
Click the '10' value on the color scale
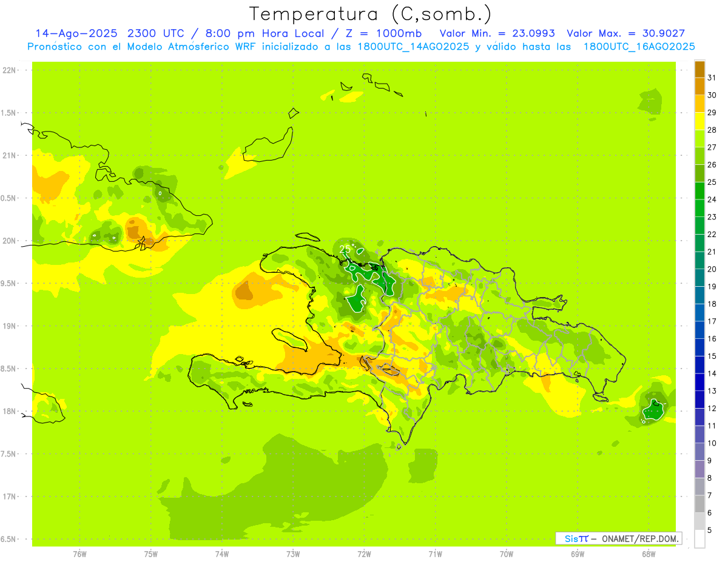pos(712,444)
